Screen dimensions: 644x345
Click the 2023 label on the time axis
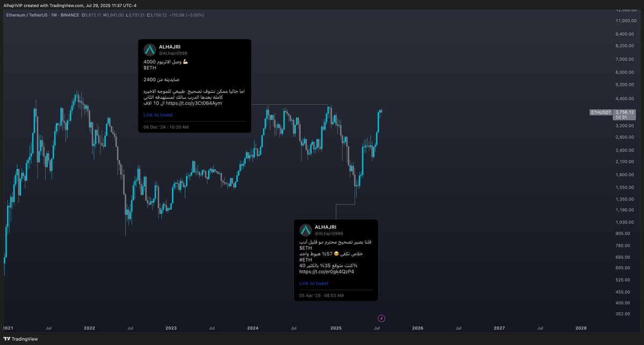pyautogui.click(x=171, y=327)
